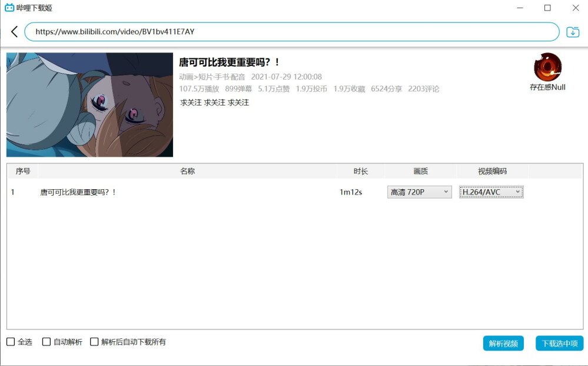This screenshot has width=588, height=366.
Task: Click the bold video title heading
Action: [229, 62]
